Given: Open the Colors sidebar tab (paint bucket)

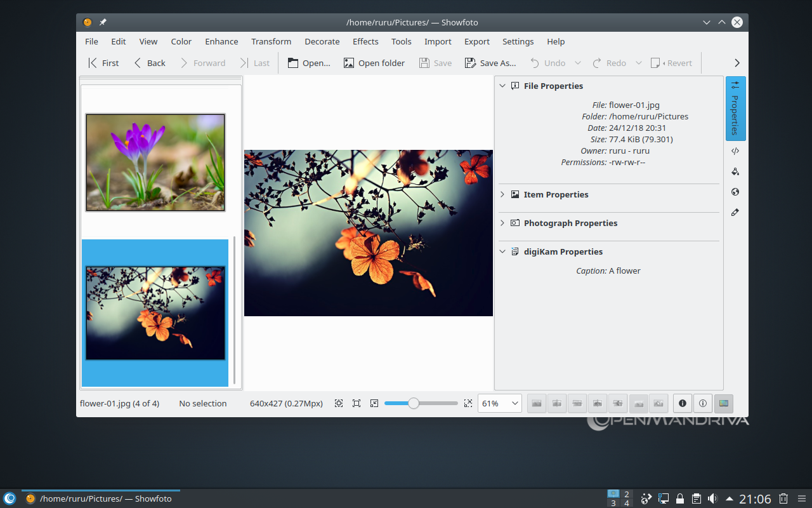Looking at the screenshot, I should pyautogui.click(x=735, y=171).
